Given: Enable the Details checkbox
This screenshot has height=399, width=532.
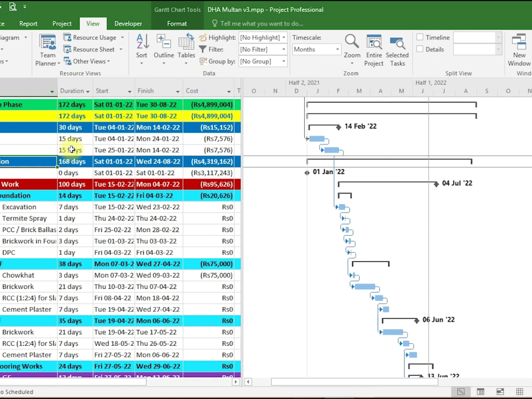Looking at the screenshot, I should click(x=420, y=49).
